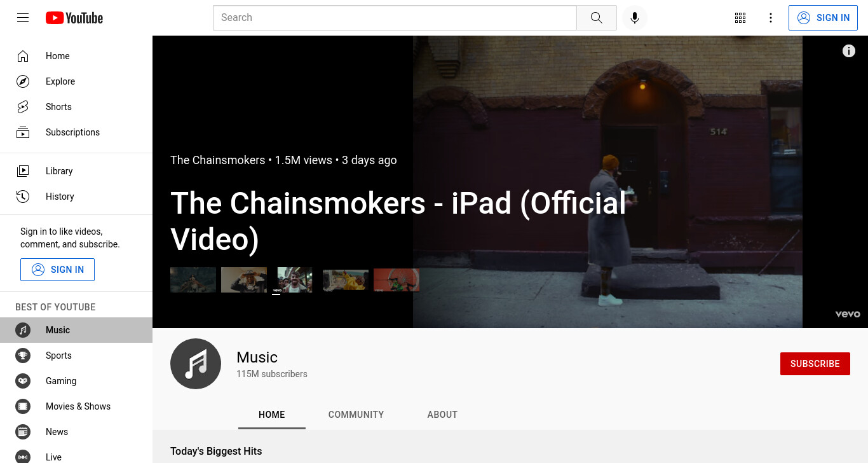The height and width of the screenshot is (463, 868).
Task: Subscribe to the Music channel
Action: [815, 364]
